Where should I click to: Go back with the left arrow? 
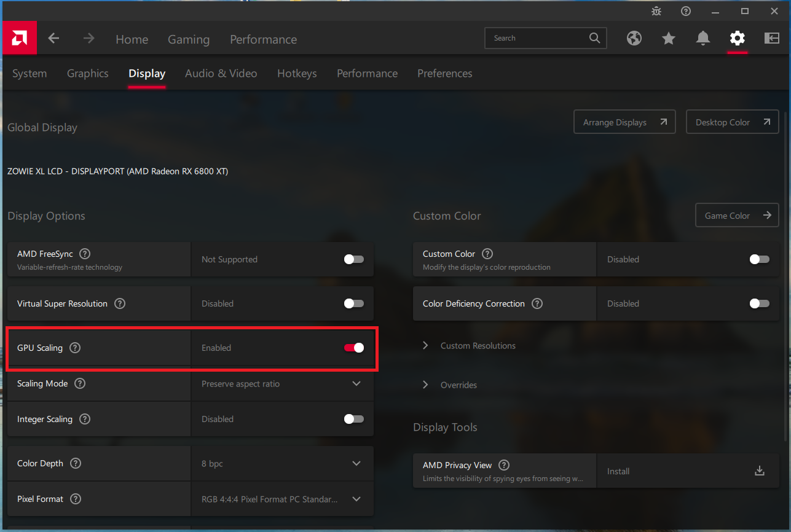(54, 39)
